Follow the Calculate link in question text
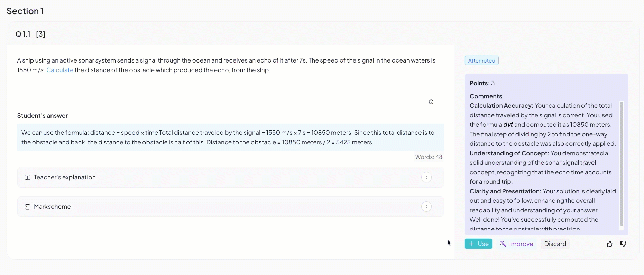644x275 pixels. [x=60, y=70]
